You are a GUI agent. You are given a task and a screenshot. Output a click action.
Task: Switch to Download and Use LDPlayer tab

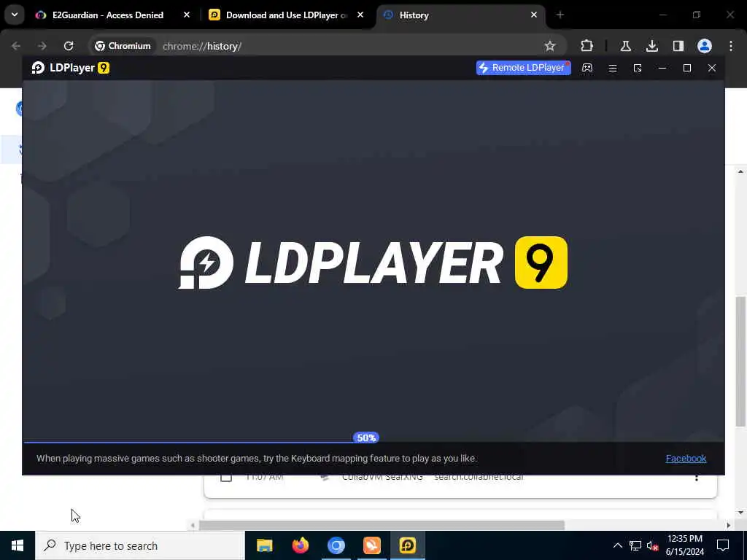point(286,15)
